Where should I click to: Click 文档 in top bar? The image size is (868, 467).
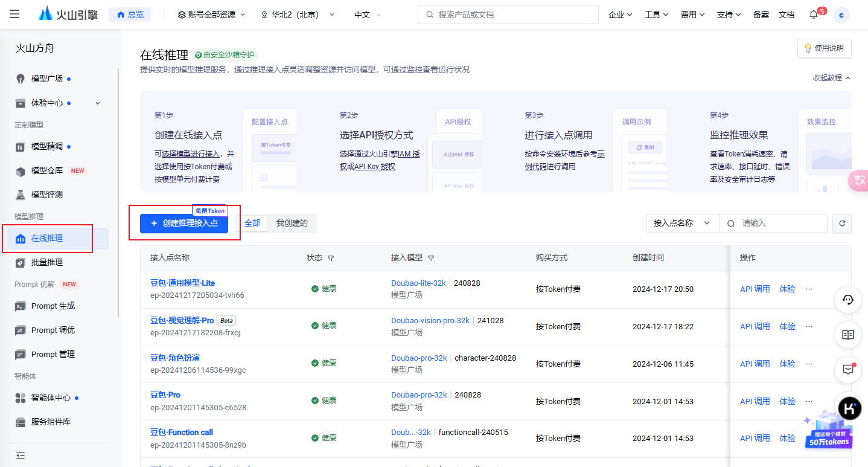[787, 14]
